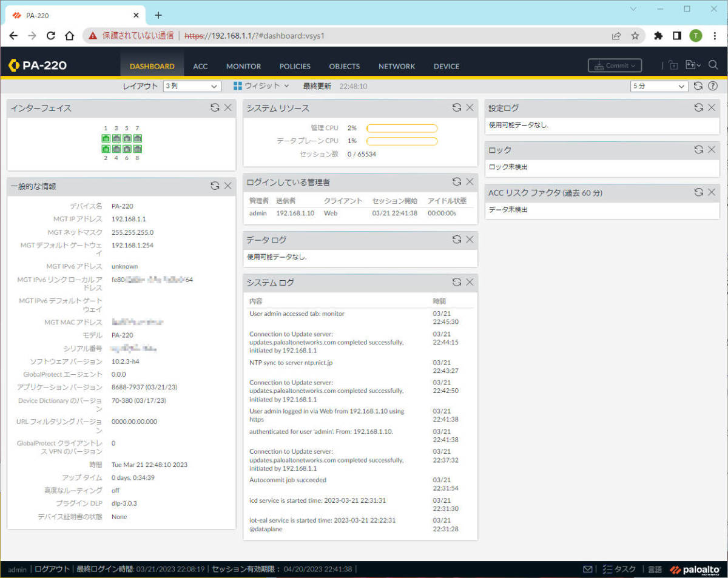Refresh the ロック widget
Screen dimensions: 728x578
click(699, 149)
